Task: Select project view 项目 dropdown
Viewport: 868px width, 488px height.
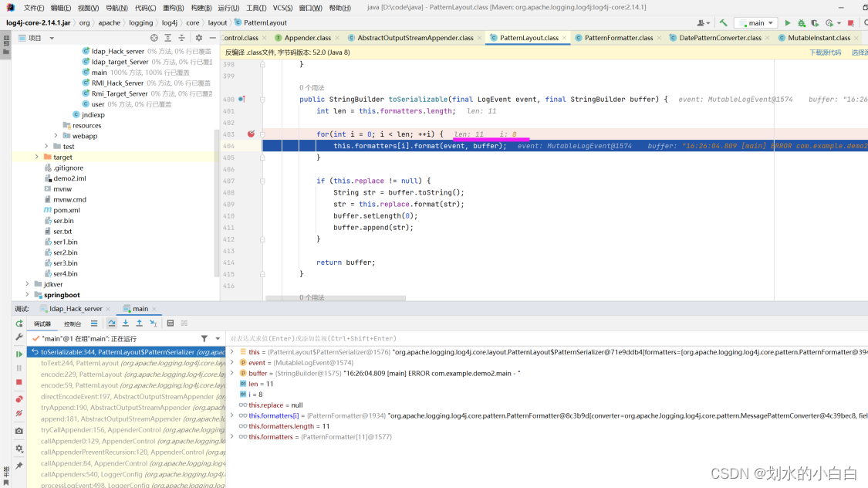Action: [x=36, y=38]
